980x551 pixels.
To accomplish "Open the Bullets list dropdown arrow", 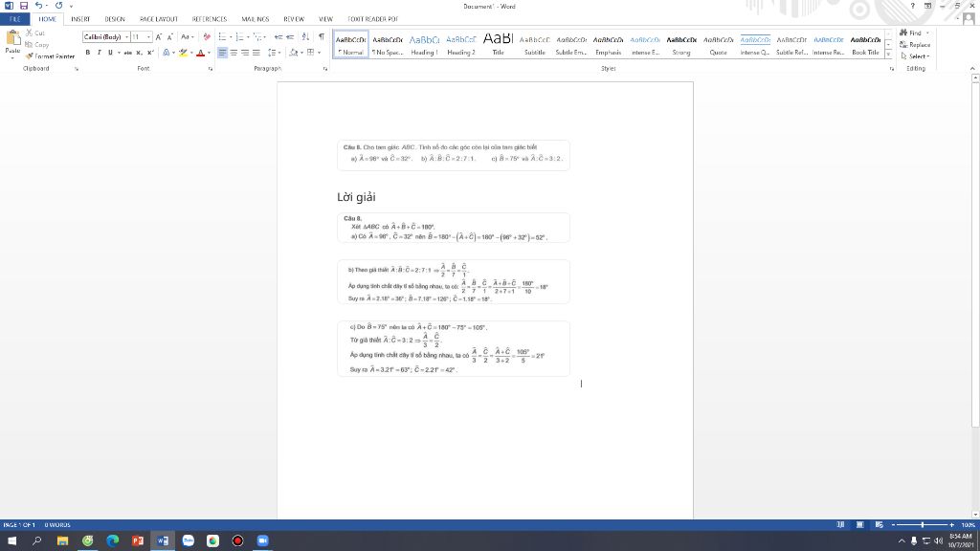I will [231, 37].
